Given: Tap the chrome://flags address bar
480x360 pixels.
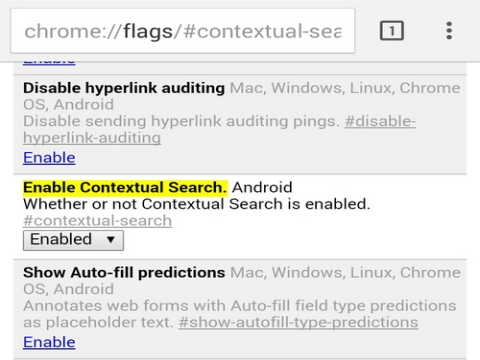Looking at the screenshot, I should click(x=183, y=31).
